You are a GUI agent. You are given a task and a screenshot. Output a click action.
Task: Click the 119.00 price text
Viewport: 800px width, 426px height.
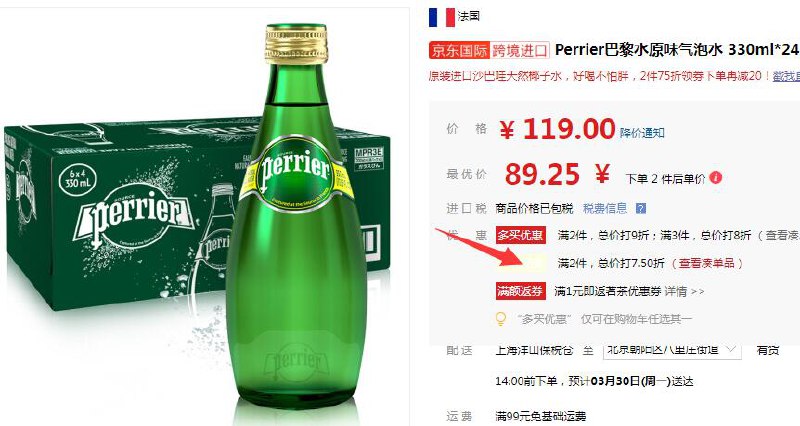[558, 129]
